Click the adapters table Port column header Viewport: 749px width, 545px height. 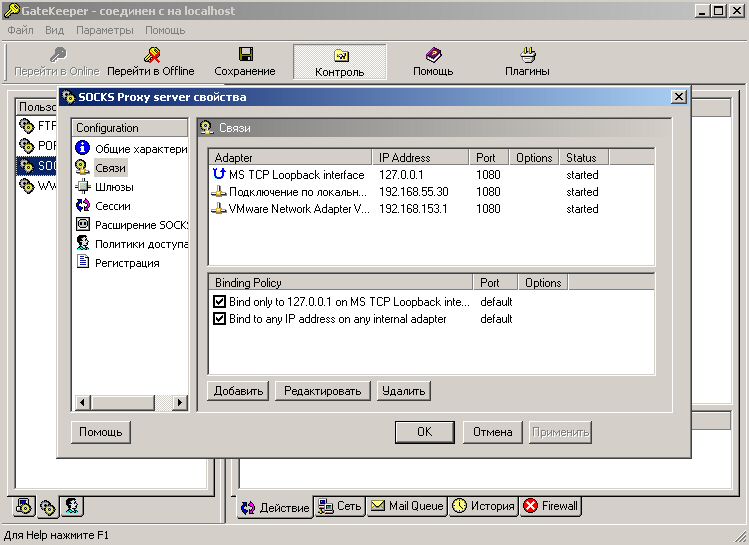[489, 158]
